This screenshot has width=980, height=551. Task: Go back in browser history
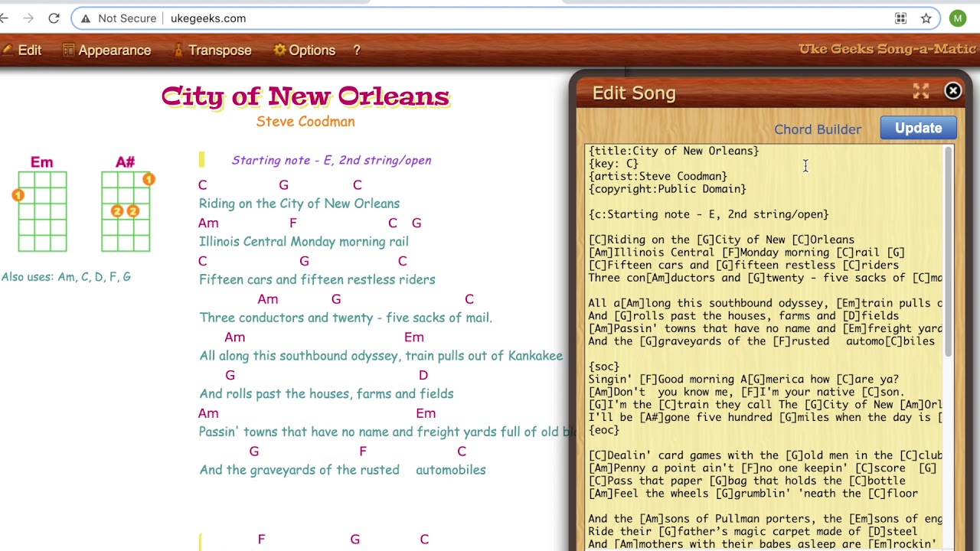(4, 18)
